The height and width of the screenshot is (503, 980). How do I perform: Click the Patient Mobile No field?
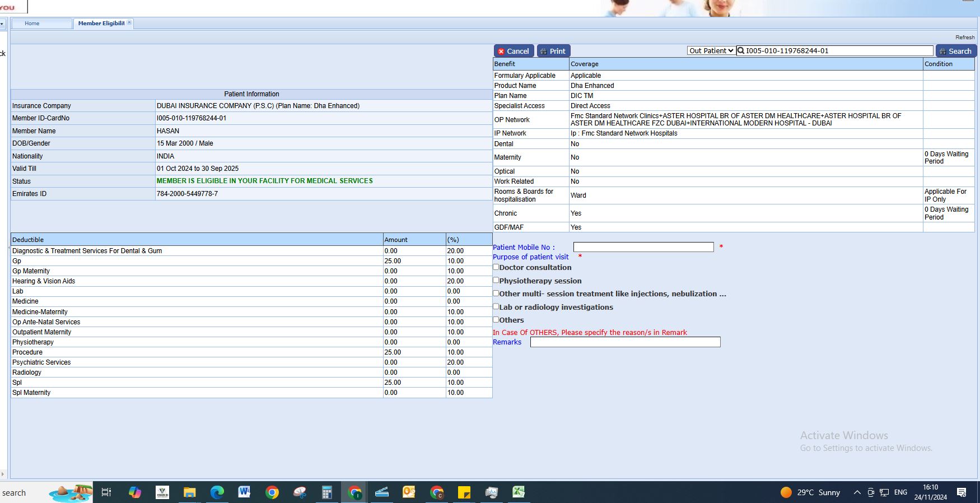click(x=643, y=247)
